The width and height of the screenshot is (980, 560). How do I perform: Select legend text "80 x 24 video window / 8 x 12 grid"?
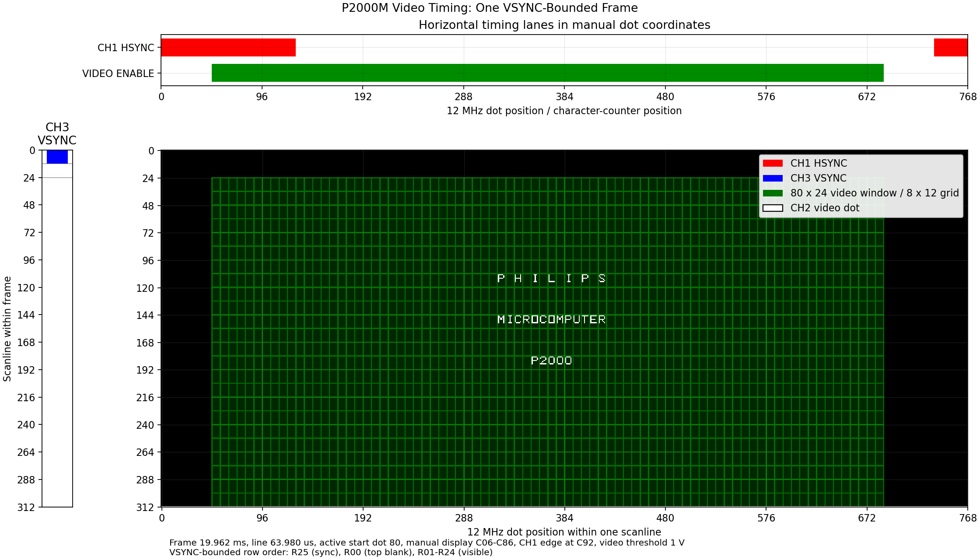click(875, 193)
